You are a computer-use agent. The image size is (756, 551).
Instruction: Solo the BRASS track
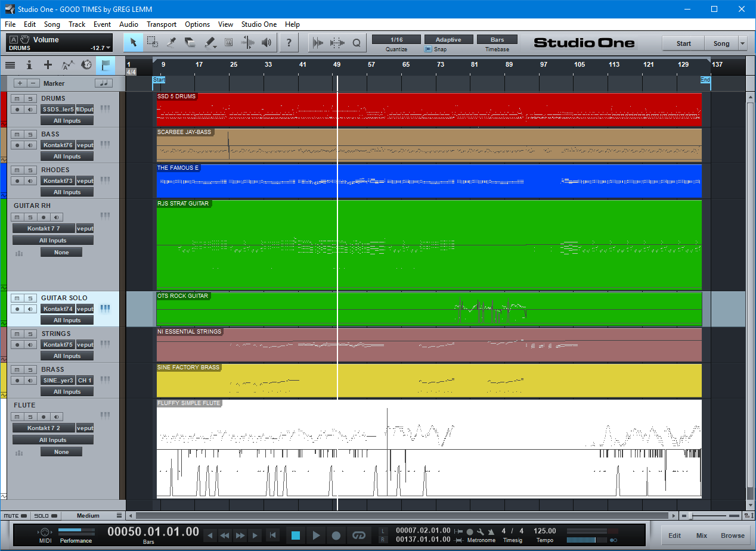click(x=30, y=369)
